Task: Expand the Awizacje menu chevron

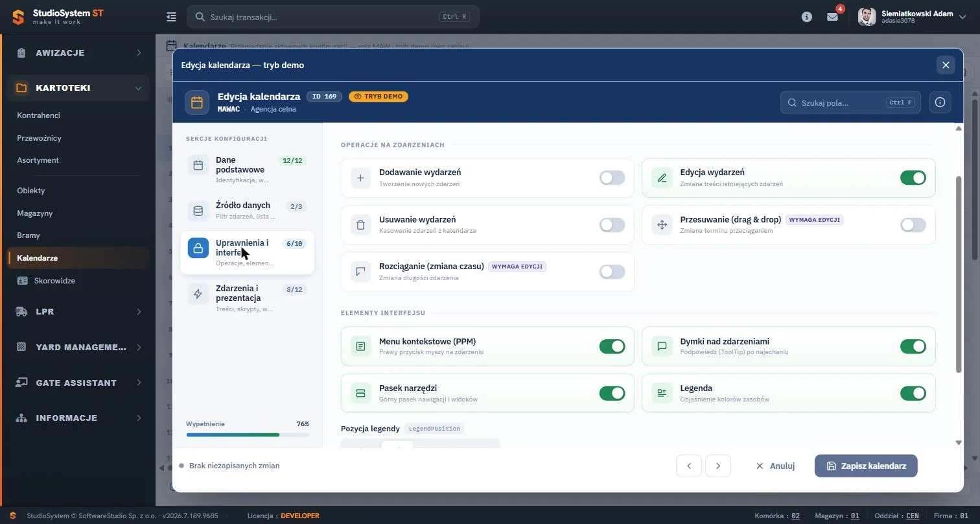Action: pos(138,53)
